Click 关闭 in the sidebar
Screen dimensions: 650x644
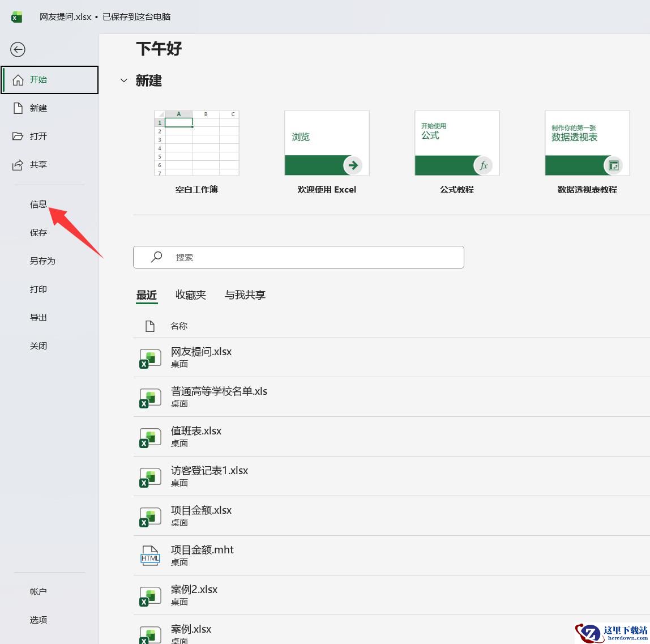tap(38, 346)
